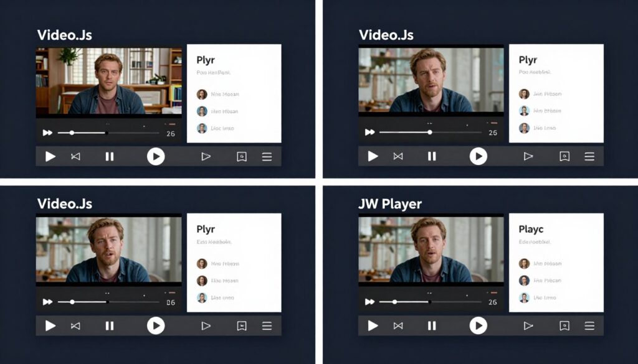This screenshot has width=638, height=364.
Task: Select first avatar in bookshelf player's Plyr card
Action: (202, 94)
